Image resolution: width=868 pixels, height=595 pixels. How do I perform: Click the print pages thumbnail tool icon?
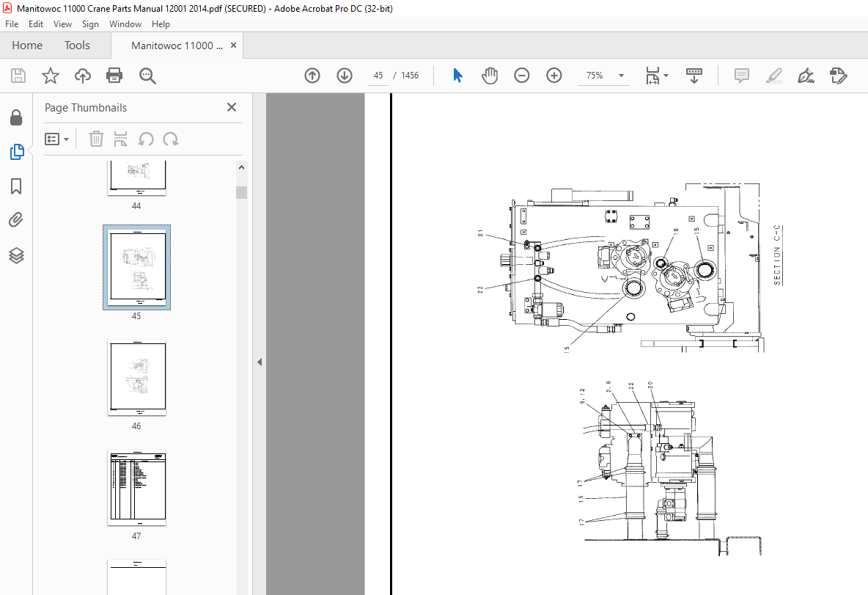(x=120, y=139)
